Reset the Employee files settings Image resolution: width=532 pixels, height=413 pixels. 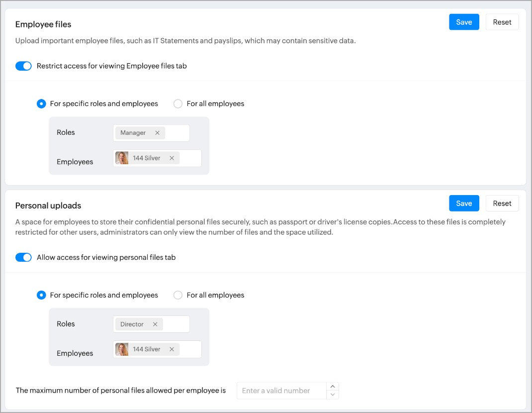pyautogui.click(x=502, y=22)
